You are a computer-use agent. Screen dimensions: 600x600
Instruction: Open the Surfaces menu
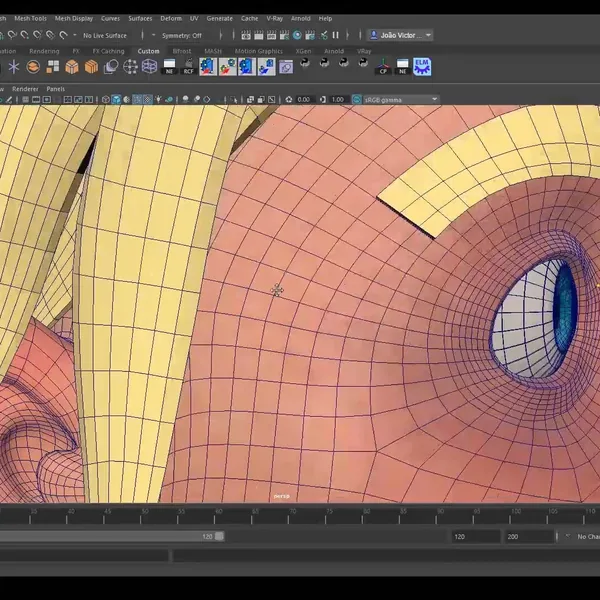coord(140,18)
